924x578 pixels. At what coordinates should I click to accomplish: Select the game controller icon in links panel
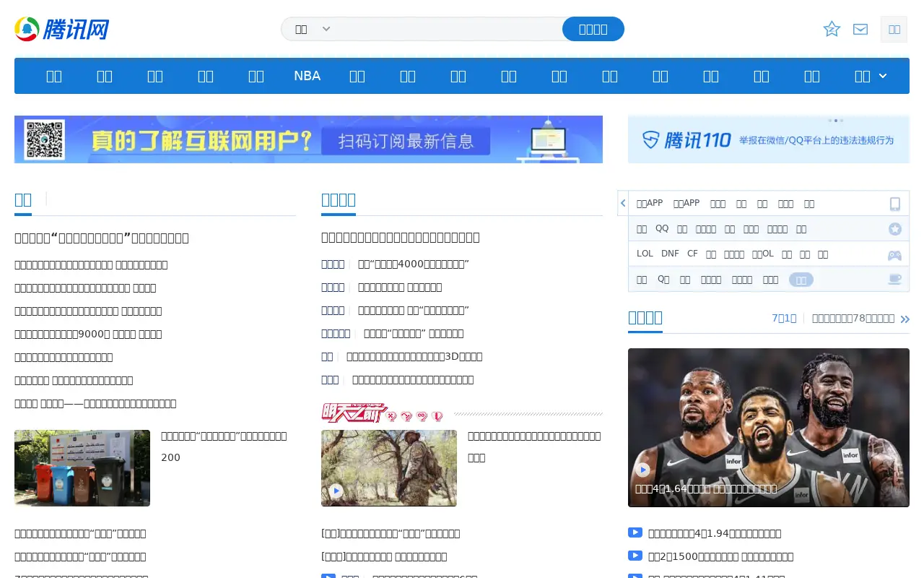click(894, 255)
